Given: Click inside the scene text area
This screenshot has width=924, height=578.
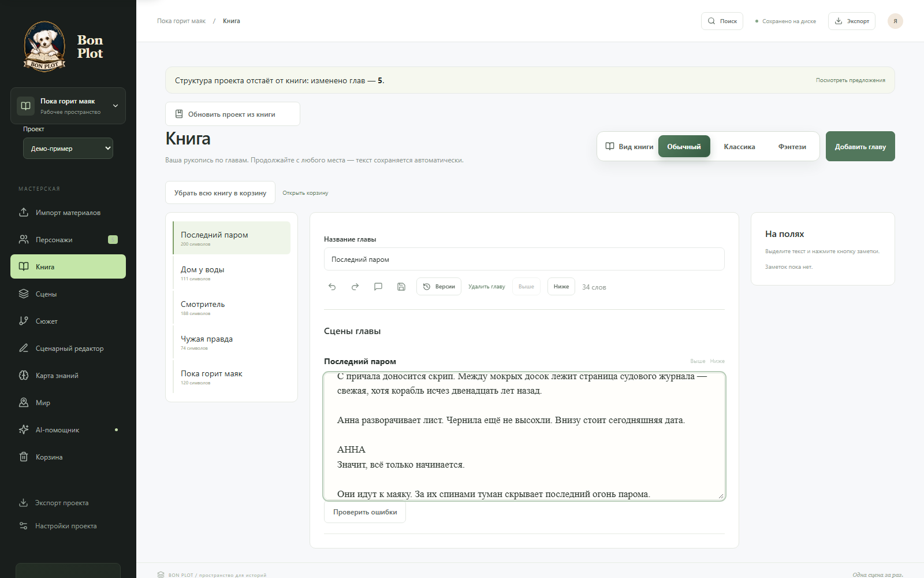Looking at the screenshot, I should [524, 436].
